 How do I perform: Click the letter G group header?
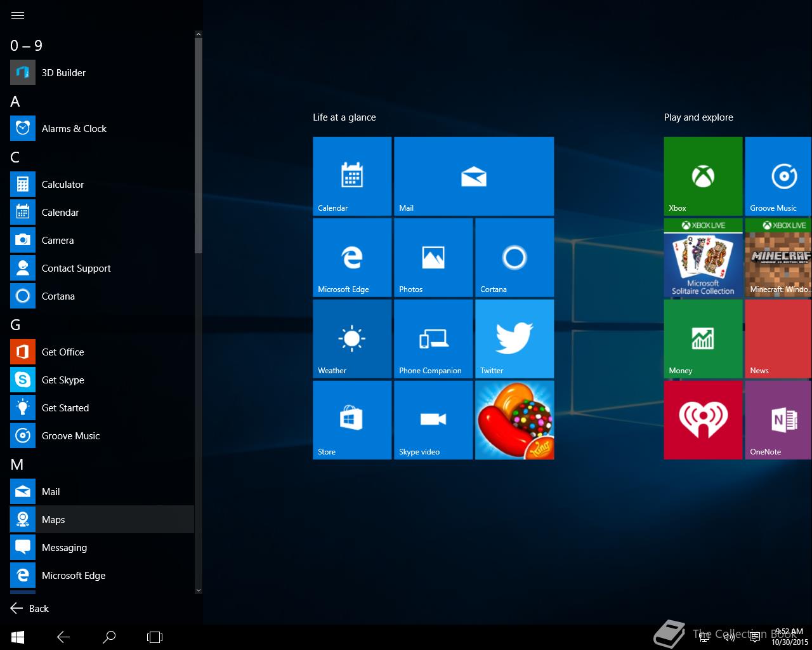(16, 325)
